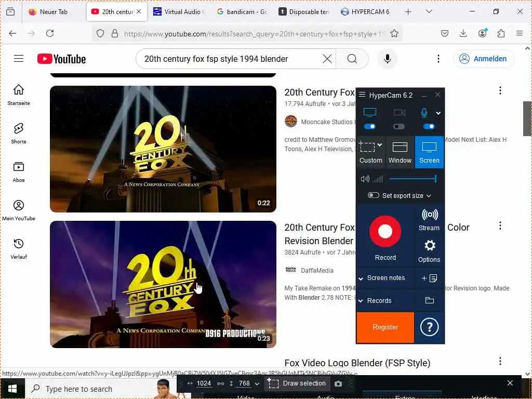Click the screen capture monitor icon
The width and height of the screenshot is (532, 399).
369,112
